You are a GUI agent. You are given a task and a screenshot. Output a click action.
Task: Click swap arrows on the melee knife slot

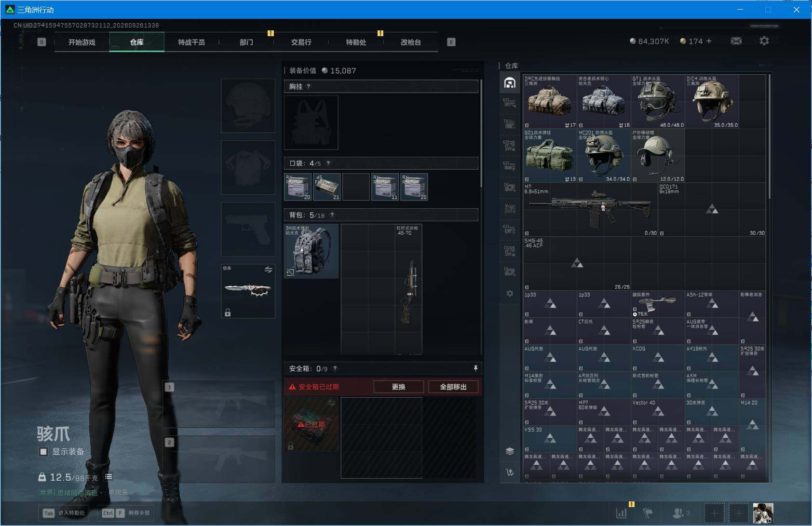[268, 270]
